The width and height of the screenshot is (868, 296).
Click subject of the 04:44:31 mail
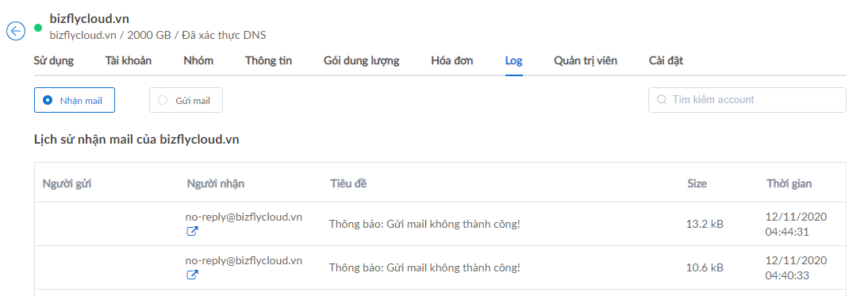425,224
